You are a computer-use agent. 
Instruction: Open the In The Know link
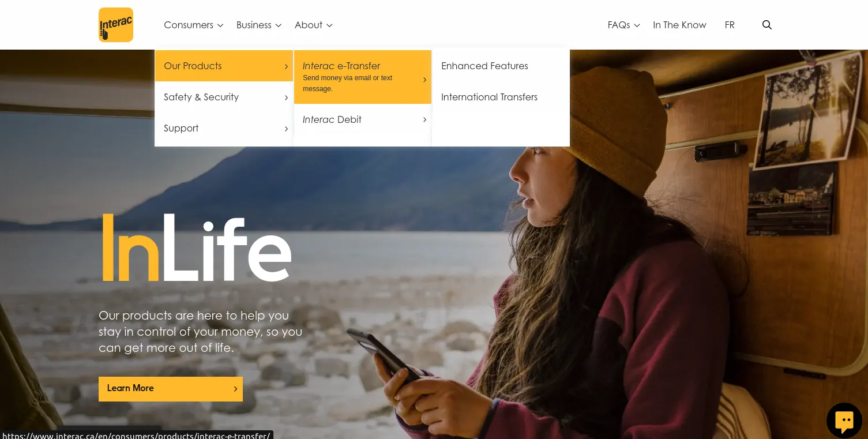pyautogui.click(x=679, y=25)
